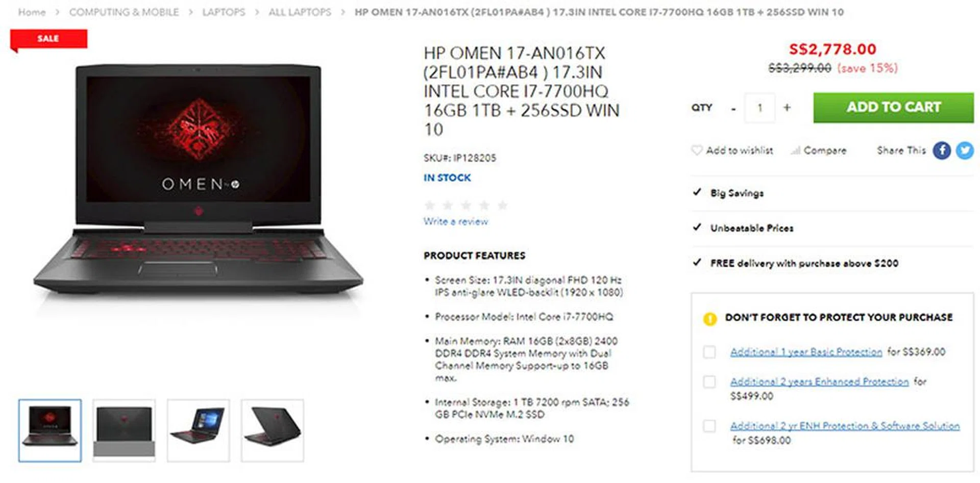
Task: Increase quantity with the plus button
Action: coord(787,108)
